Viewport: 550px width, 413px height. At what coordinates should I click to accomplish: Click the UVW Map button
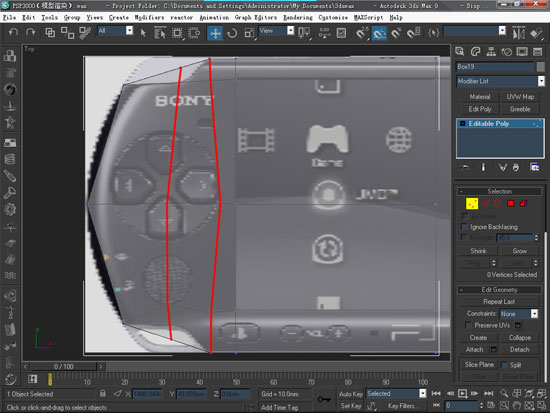pos(520,97)
